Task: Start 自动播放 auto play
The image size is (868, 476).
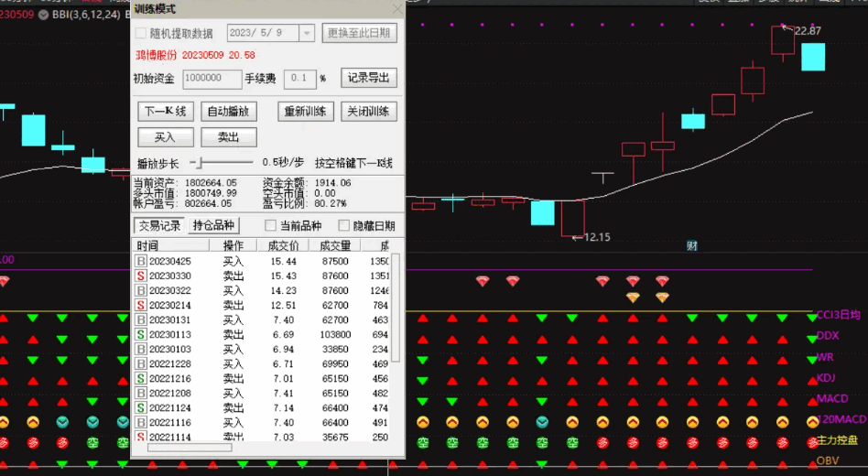Action: tap(229, 112)
